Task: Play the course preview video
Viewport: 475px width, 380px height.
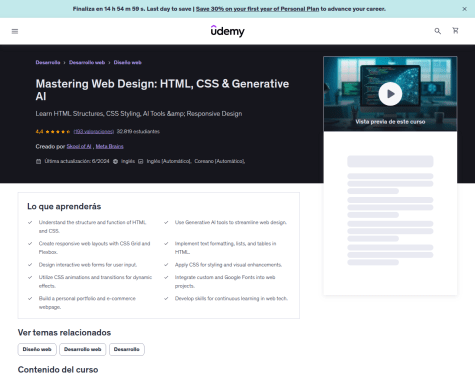Action: click(x=390, y=94)
